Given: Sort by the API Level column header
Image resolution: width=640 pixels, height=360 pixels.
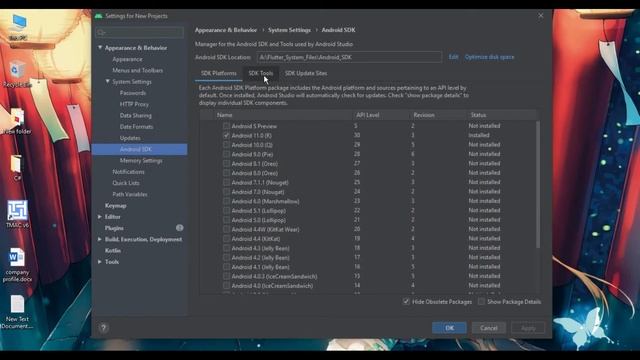Looking at the screenshot, I should point(368,115).
